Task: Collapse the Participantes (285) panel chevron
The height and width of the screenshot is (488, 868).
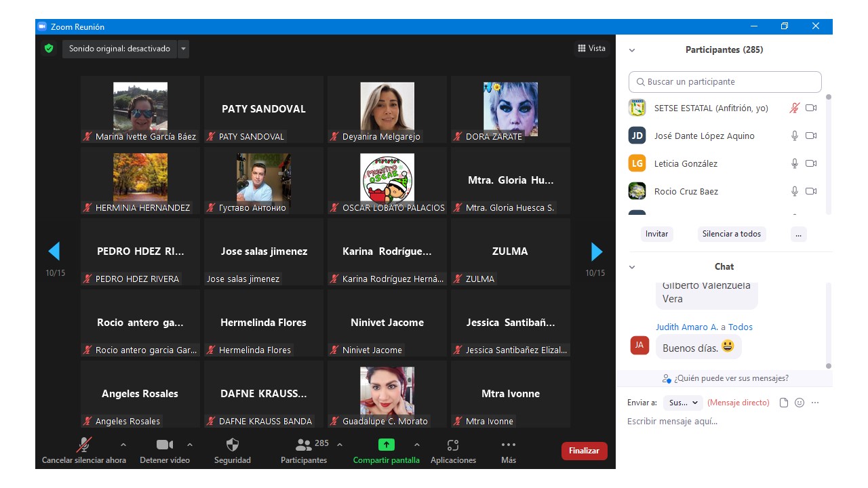Action: pos(632,50)
